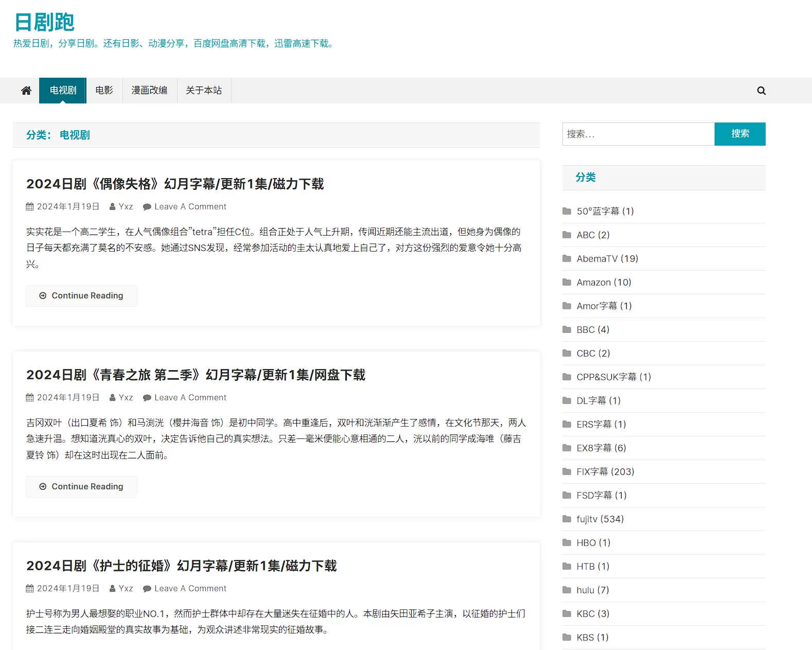Viewport: 812px width, 650px height.
Task: Continue Reading the 偶像失格 post
Action: (x=81, y=296)
